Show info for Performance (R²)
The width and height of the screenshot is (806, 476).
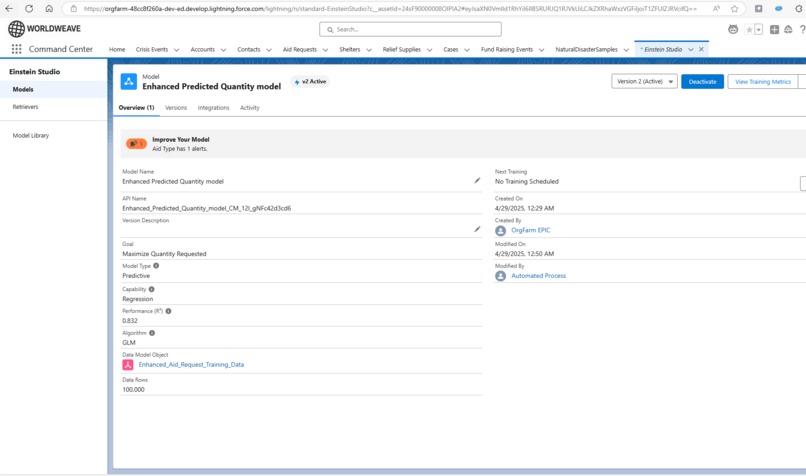click(x=169, y=311)
